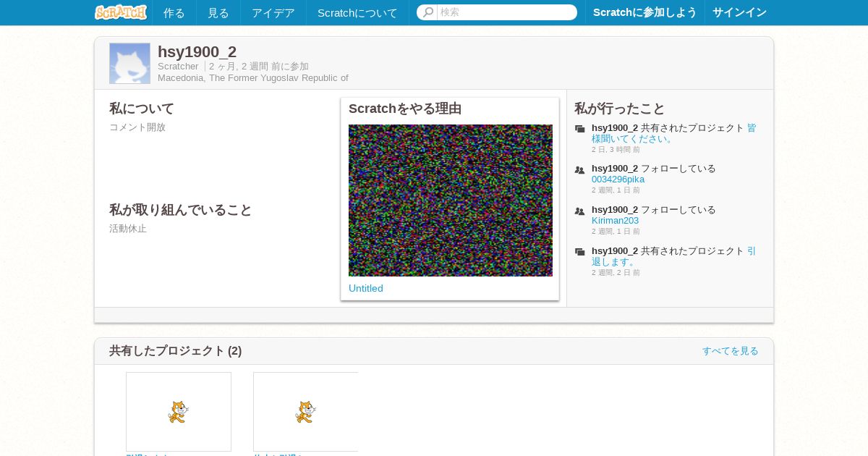Visit 0034296pika profile link
The width and height of the screenshot is (868, 456).
coord(618,180)
